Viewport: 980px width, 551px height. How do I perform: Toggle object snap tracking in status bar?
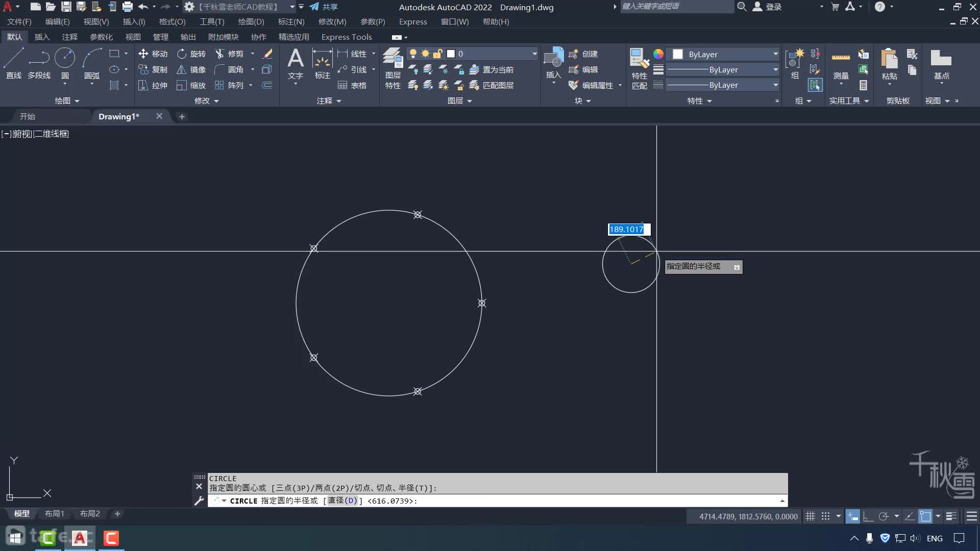909,516
